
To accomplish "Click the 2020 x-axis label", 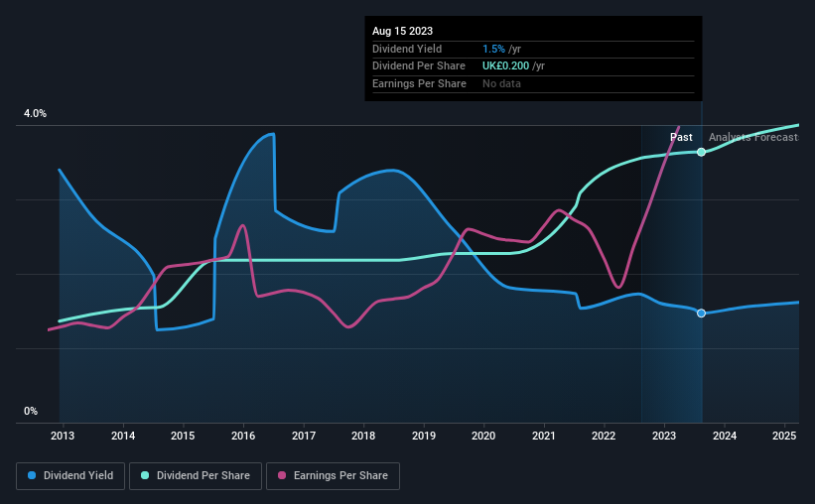I will click(x=483, y=436).
